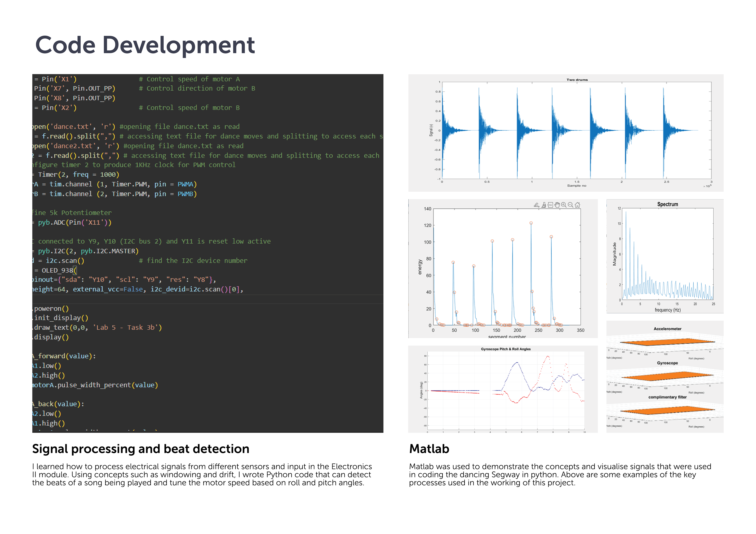Click the Restore view home icon
The image size is (756, 534).
[578, 205]
